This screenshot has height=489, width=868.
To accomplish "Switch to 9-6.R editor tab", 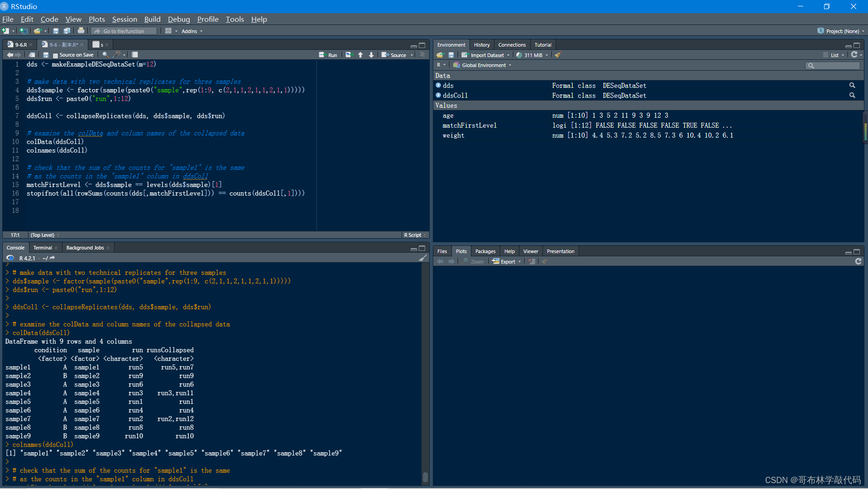I will pos(20,44).
